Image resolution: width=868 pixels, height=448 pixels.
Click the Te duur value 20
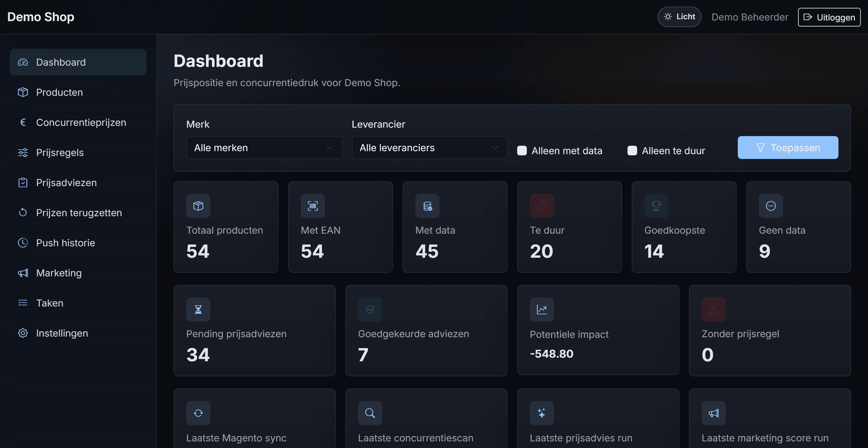(542, 251)
